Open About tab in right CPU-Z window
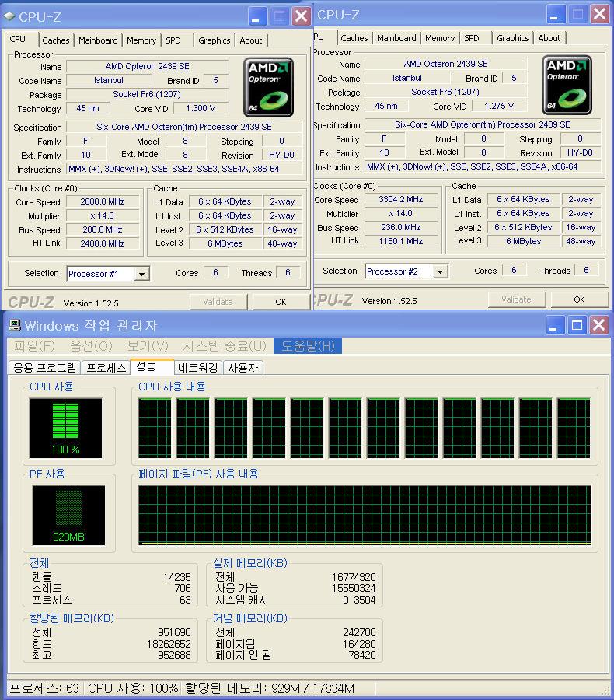Screen dimensions: 614x700 click(x=549, y=38)
